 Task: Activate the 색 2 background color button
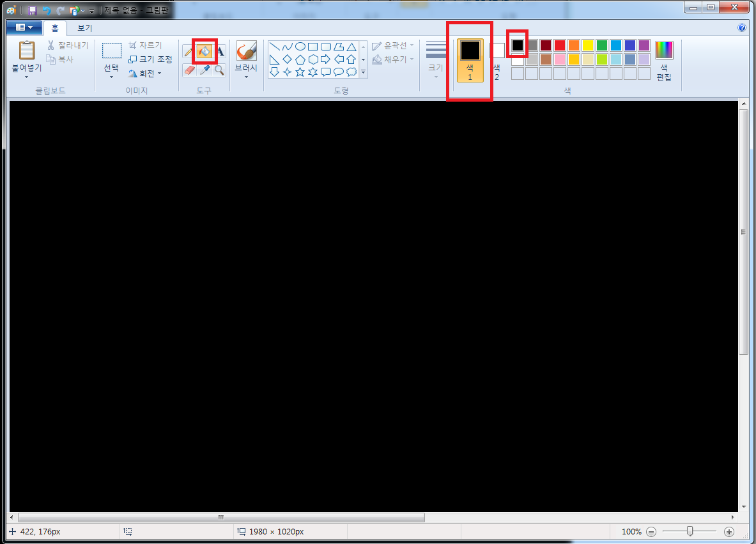pos(497,60)
